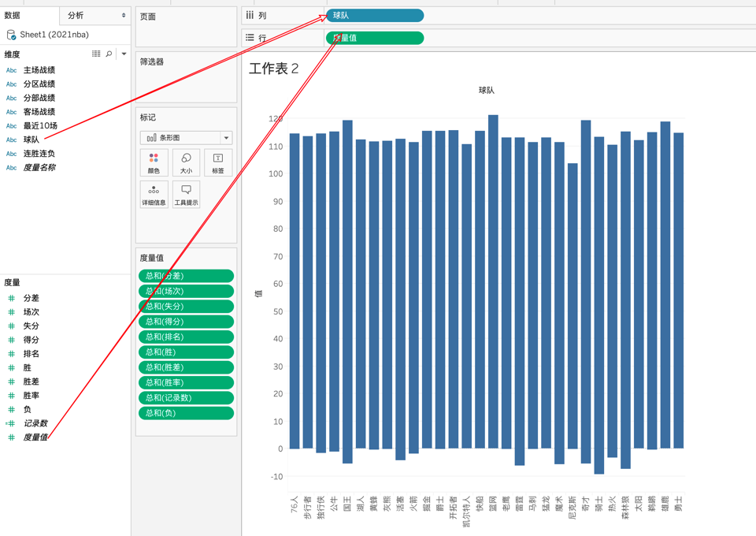756x536 pixels.
Task: Click the 总和(排名) pill in measure values
Action: 186,337
